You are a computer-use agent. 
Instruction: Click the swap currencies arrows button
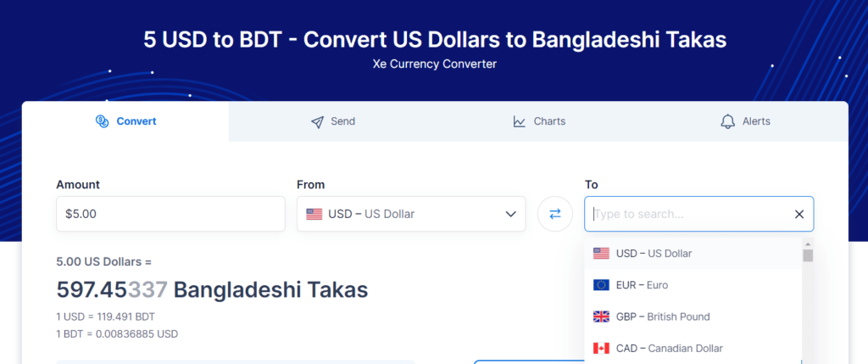554,214
